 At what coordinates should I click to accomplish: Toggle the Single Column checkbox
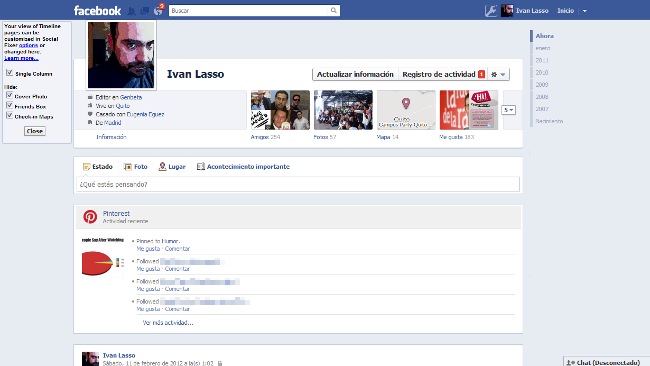pyautogui.click(x=10, y=73)
